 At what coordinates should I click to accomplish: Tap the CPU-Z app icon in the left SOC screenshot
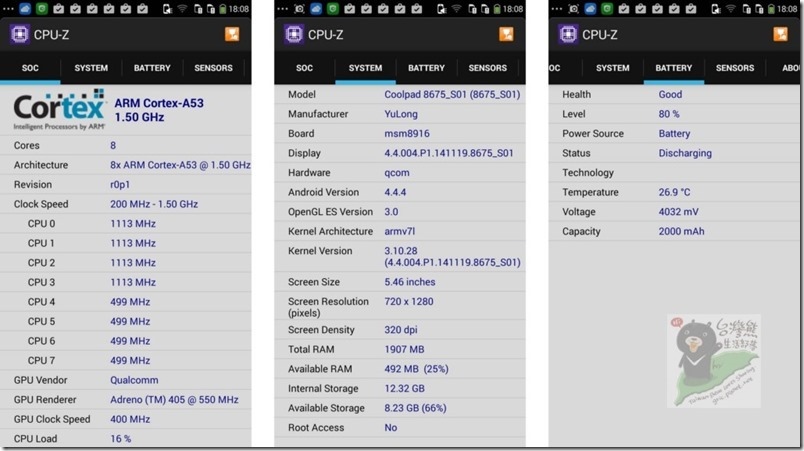click(19, 34)
